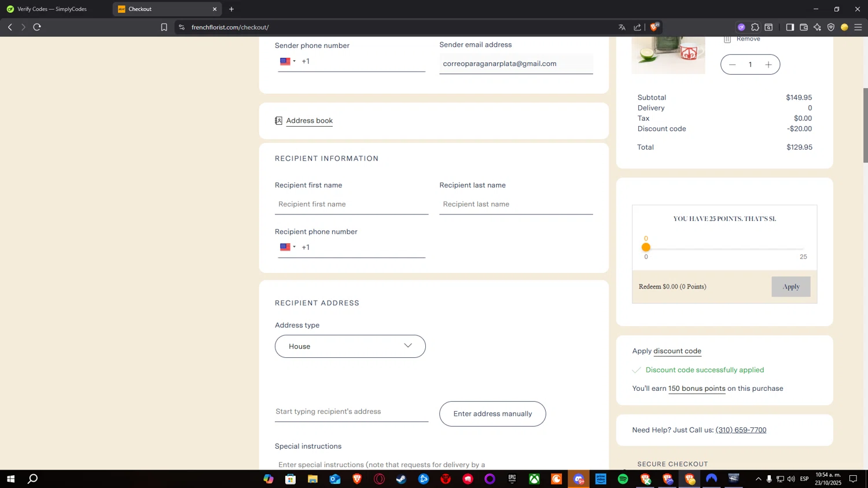Open Windows taskbar search
The height and width of the screenshot is (488, 868).
pos(33,479)
